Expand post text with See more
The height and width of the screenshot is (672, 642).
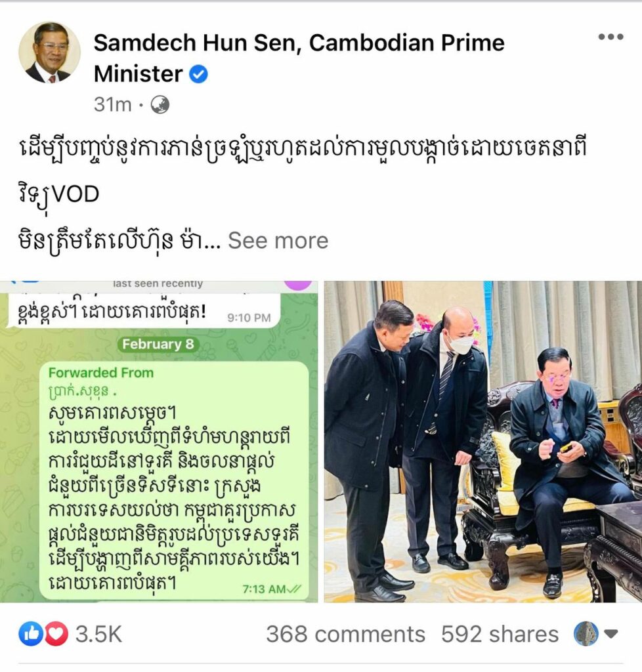(x=278, y=240)
